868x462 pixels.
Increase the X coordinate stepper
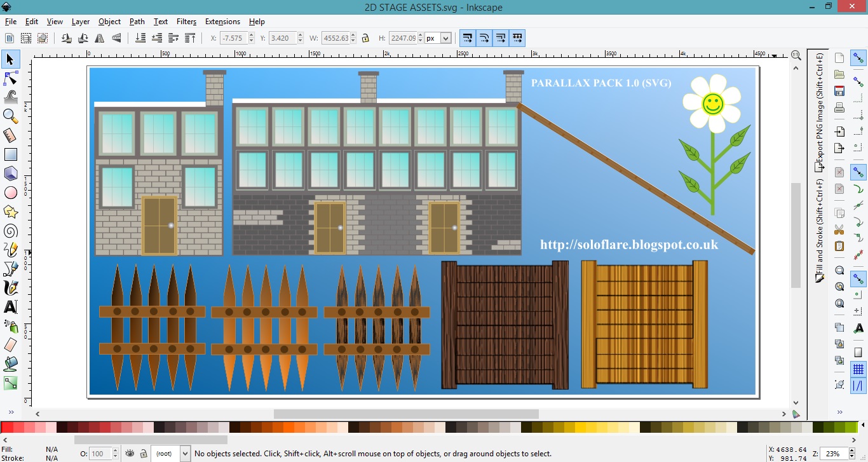pyautogui.click(x=252, y=36)
